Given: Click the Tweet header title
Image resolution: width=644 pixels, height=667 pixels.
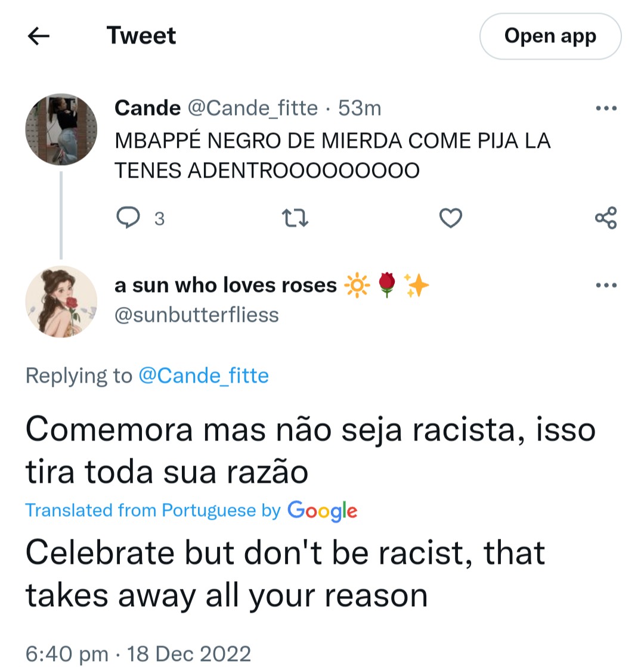Looking at the screenshot, I should click(141, 35).
